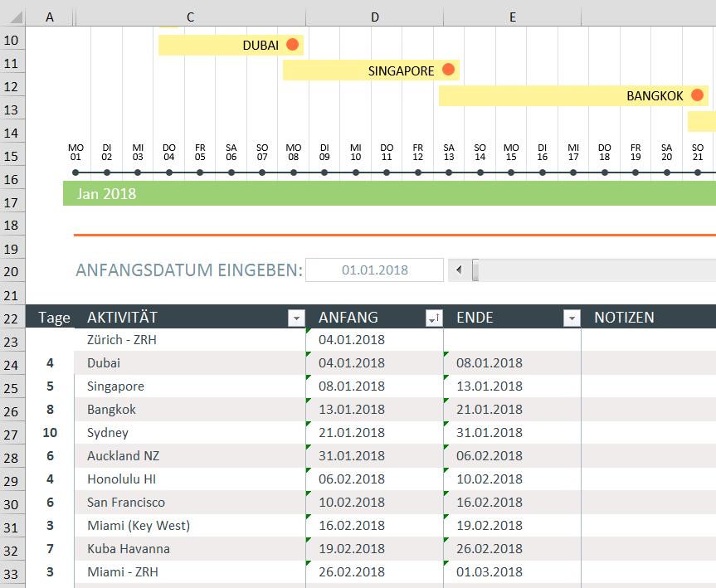Select Bangkok's end date 21.01.2018
This screenshot has height=588, width=716.
[x=513, y=410]
